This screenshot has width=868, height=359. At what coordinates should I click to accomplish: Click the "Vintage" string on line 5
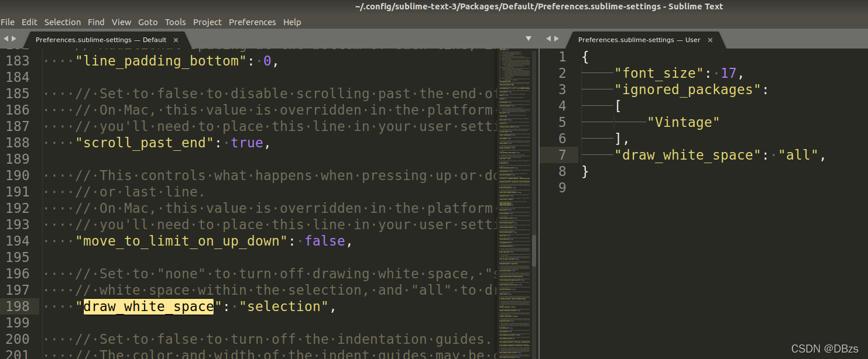coord(683,122)
